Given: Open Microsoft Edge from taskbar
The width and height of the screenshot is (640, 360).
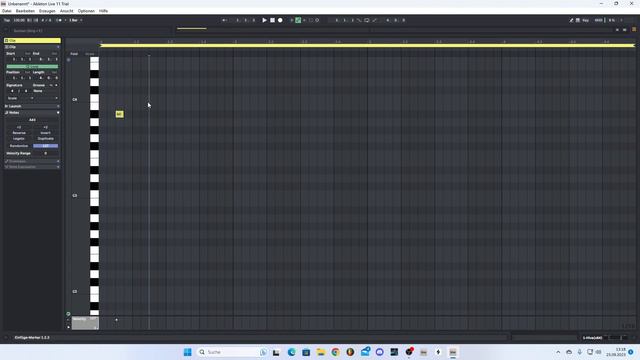Looking at the screenshot, I should pos(291,352).
